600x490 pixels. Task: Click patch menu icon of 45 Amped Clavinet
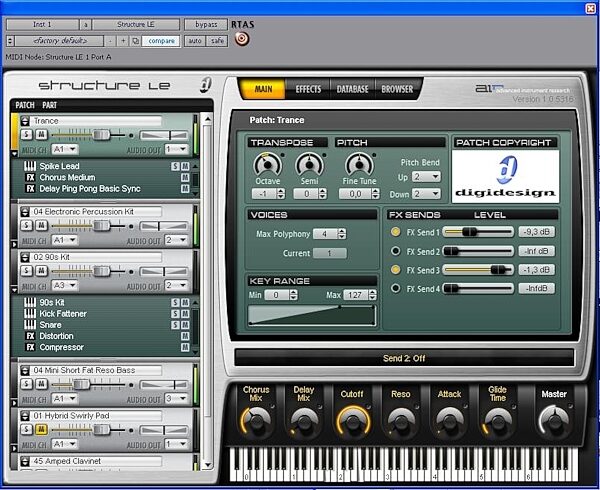[x=25, y=461]
